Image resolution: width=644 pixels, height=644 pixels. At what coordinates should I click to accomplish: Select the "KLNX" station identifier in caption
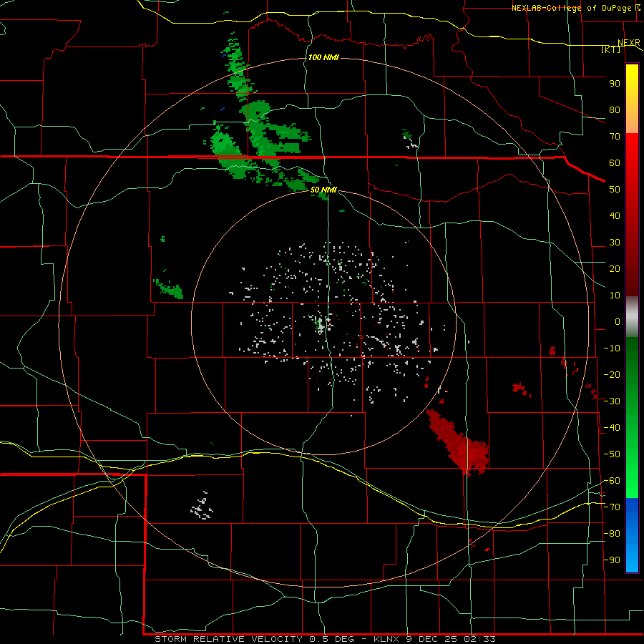(387, 639)
